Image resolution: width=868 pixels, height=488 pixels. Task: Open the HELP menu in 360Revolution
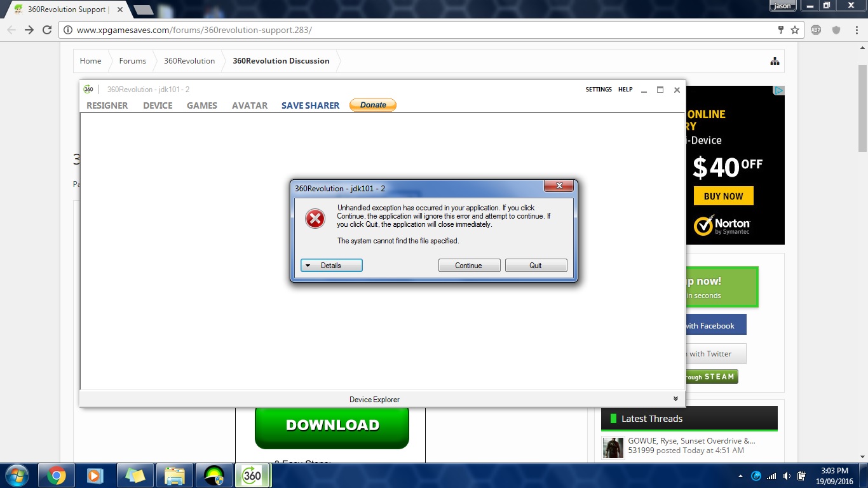tap(625, 90)
